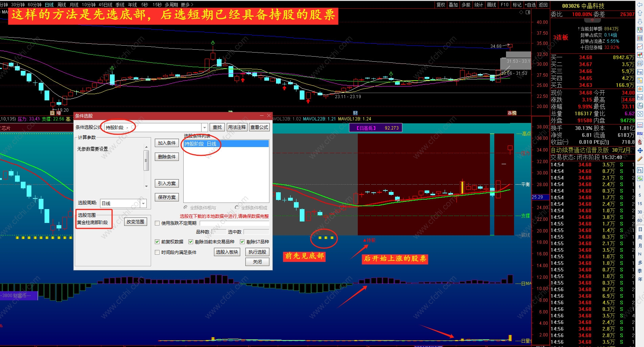644x347 pixels.
Task: Click the 计算参数 scrollbar thumb
Action: click(x=146, y=161)
